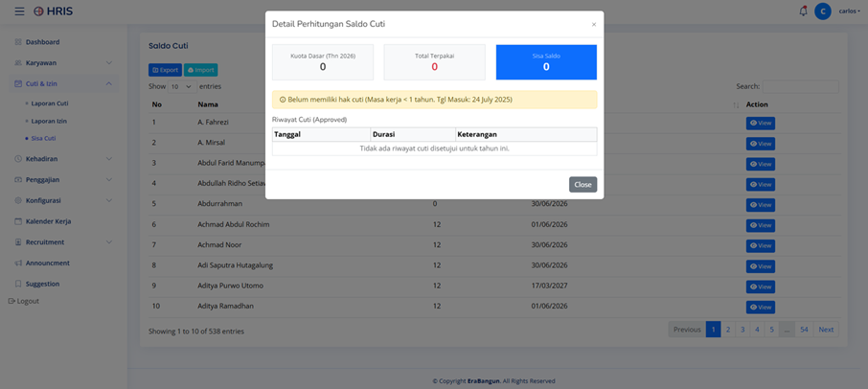The width and height of the screenshot is (868, 389).
Task: Click the Total Terpakai card
Action: (x=435, y=62)
